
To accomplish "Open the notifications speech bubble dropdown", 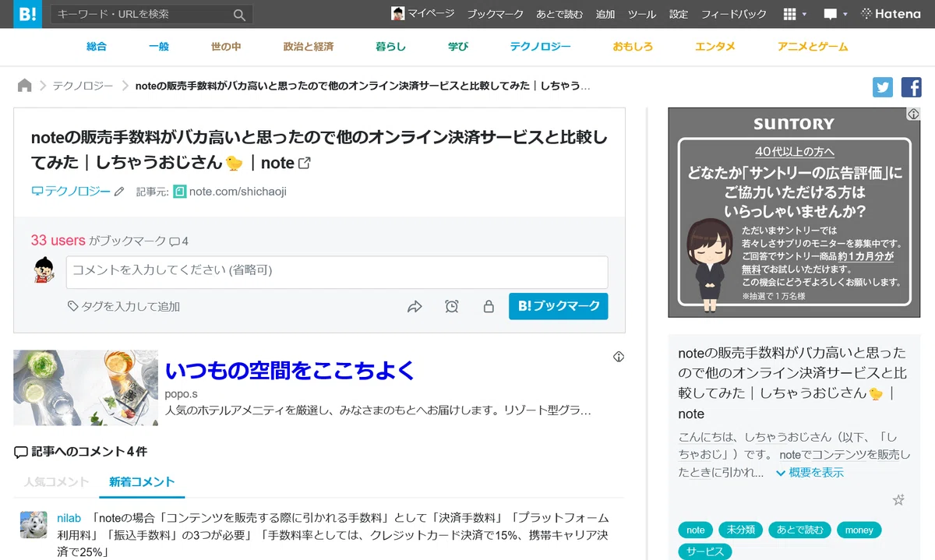I will point(835,14).
